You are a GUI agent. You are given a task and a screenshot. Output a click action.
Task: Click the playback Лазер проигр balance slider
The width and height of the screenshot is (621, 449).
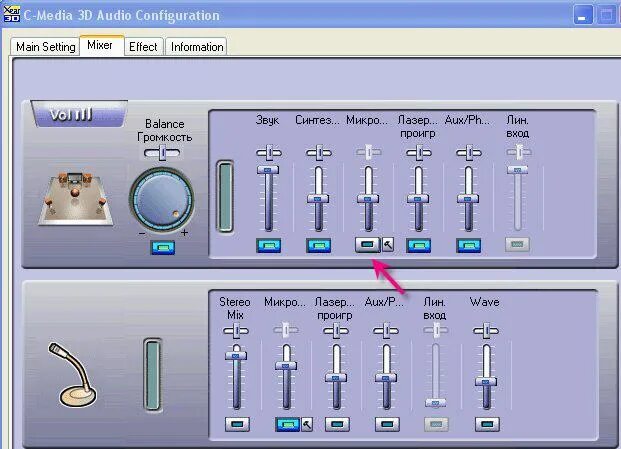[x=419, y=152]
